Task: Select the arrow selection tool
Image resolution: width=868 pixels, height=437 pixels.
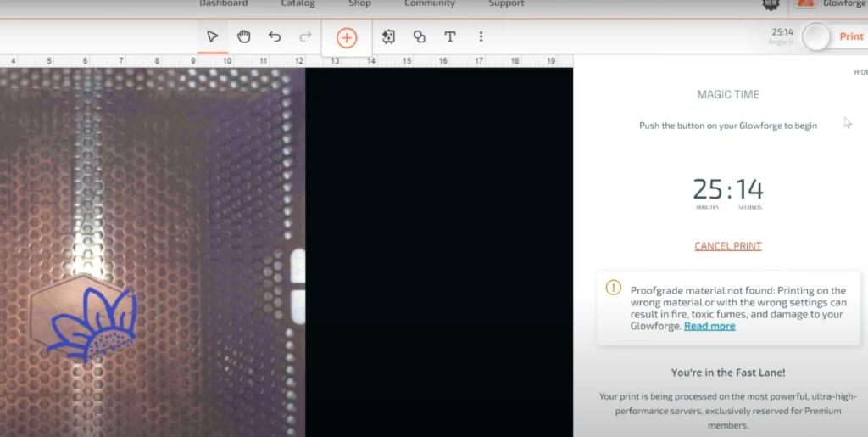Action: point(212,36)
